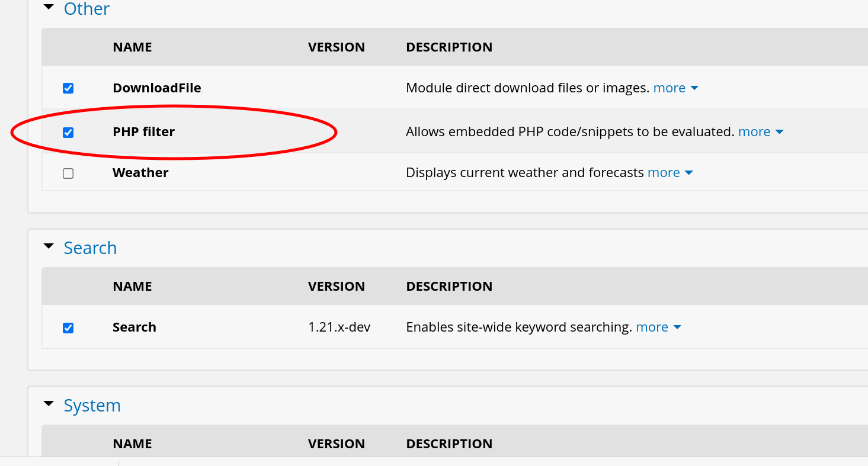Open 'more' link for DownloadFile description

(x=669, y=88)
